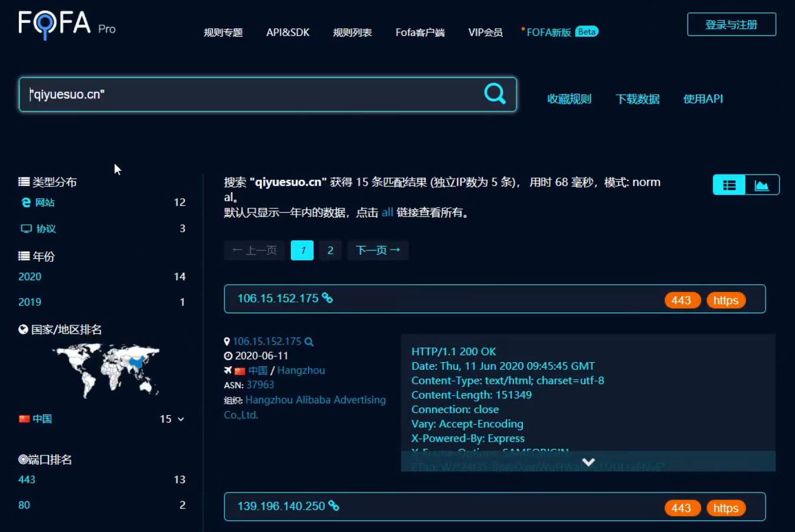Open the API&SDK menu item
Screen dimensions: 795x532
[287, 32]
